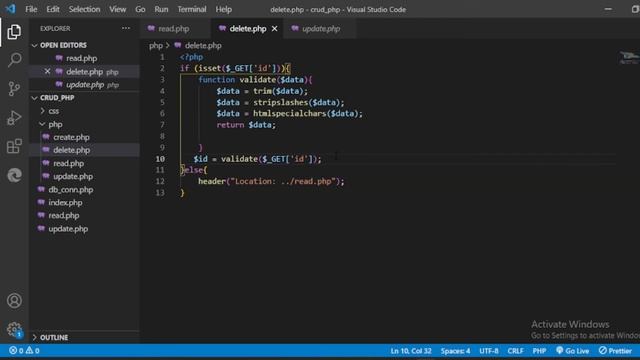Close delete.php in Open Editors list

[x=47, y=71]
